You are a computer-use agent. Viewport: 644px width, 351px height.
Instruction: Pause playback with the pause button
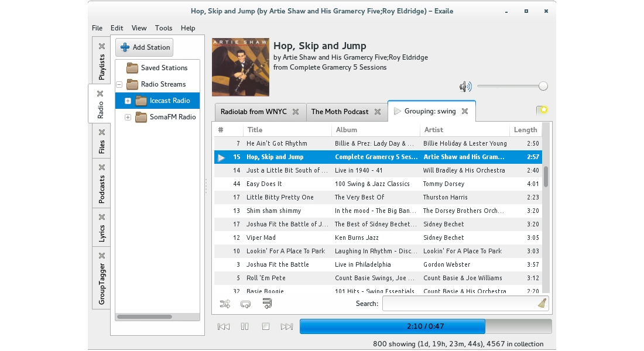pos(245,326)
